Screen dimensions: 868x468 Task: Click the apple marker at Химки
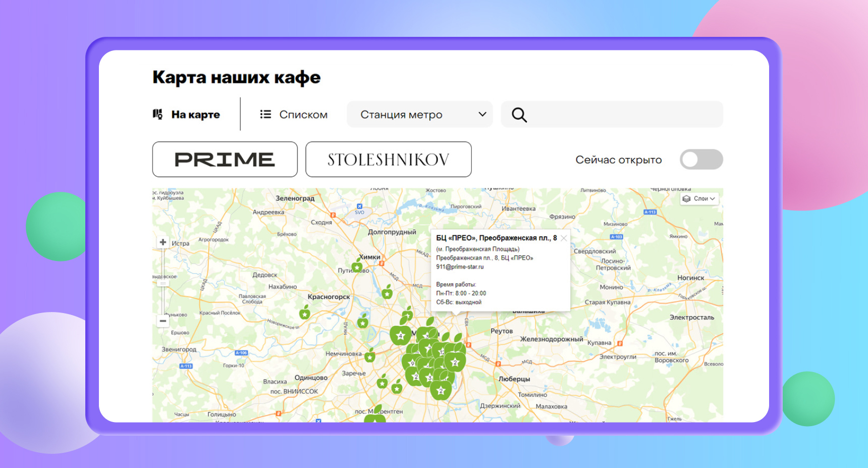coord(358,266)
